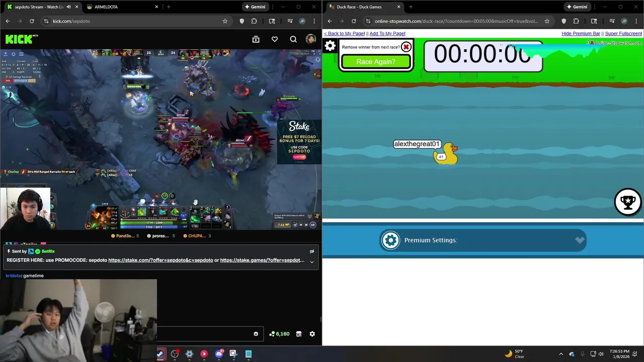Bookmark the kick.com page with star icon
Image resolution: width=644 pixels, height=362 pixels.
click(x=225, y=21)
